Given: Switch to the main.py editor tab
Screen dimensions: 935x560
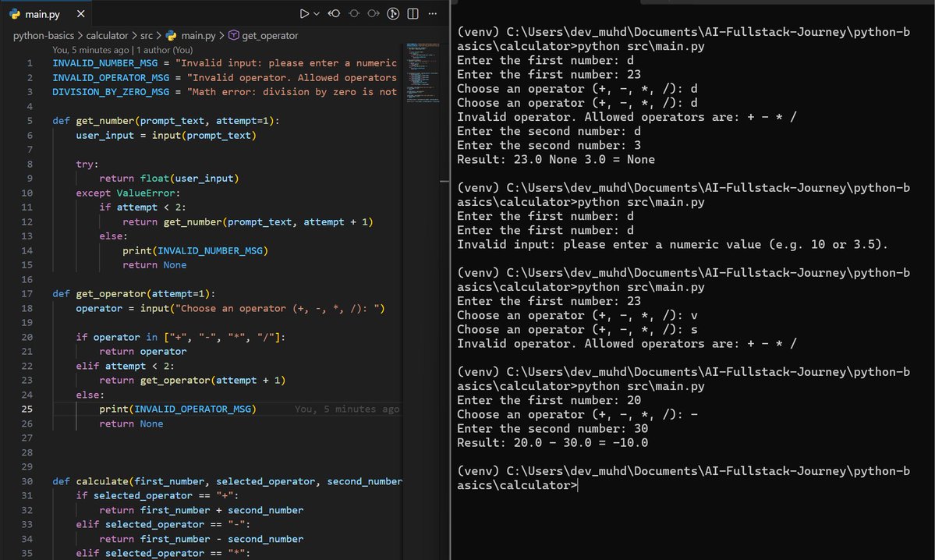Looking at the screenshot, I should (44, 13).
